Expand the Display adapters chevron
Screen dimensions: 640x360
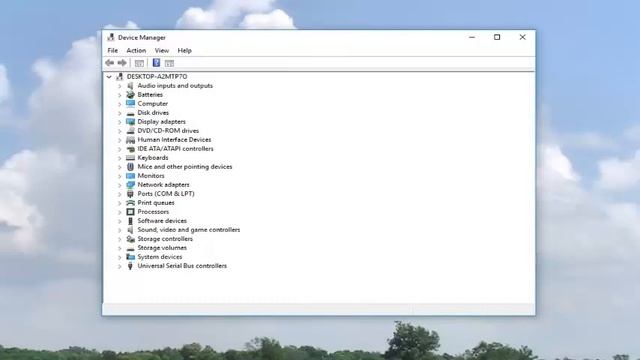tap(120, 122)
